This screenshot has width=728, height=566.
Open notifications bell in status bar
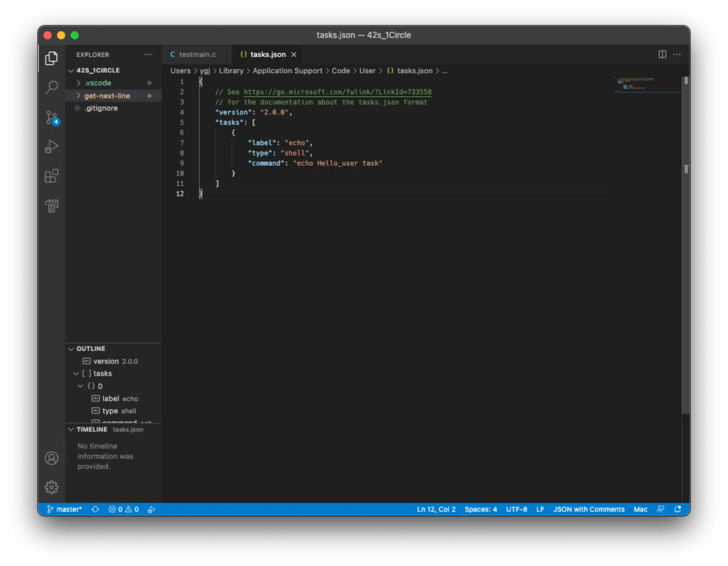(678, 509)
